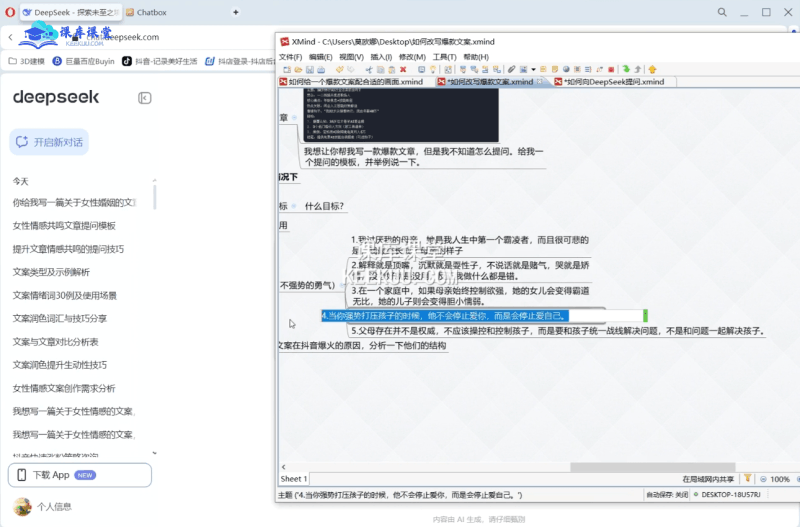This screenshot has height=527, width=800.
Task: Switch to the Chatbox browser tab
Action: pos(146,12)
